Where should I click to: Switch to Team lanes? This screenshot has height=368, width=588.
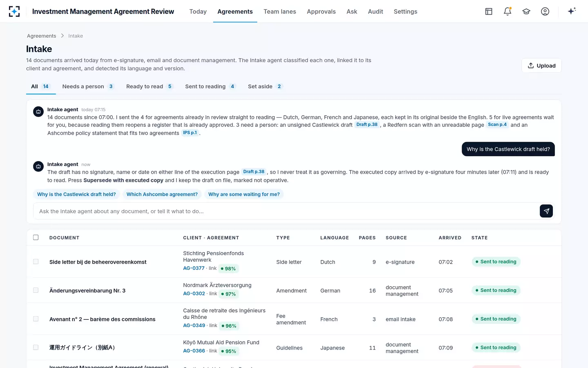[x=280, y=11]
